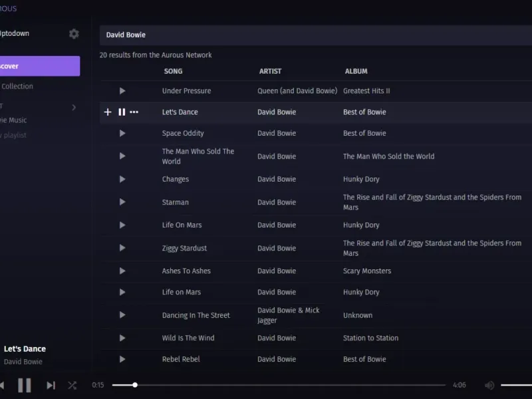This screenshot has width=532, height=399.
Task: Pause playback from the bottom player bar
Action: point(25,385)
